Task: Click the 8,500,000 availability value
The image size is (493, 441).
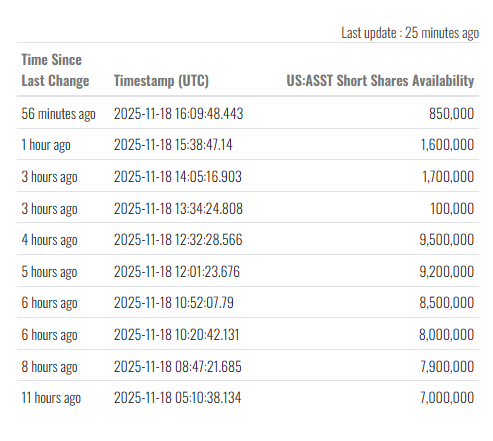Action: click(447, 303)
